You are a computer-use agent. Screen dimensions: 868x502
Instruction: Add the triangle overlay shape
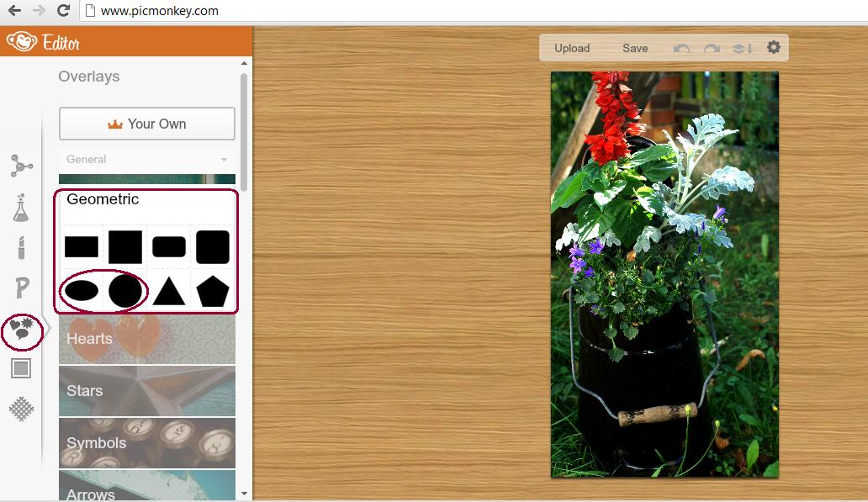click(x=169, y=291)
